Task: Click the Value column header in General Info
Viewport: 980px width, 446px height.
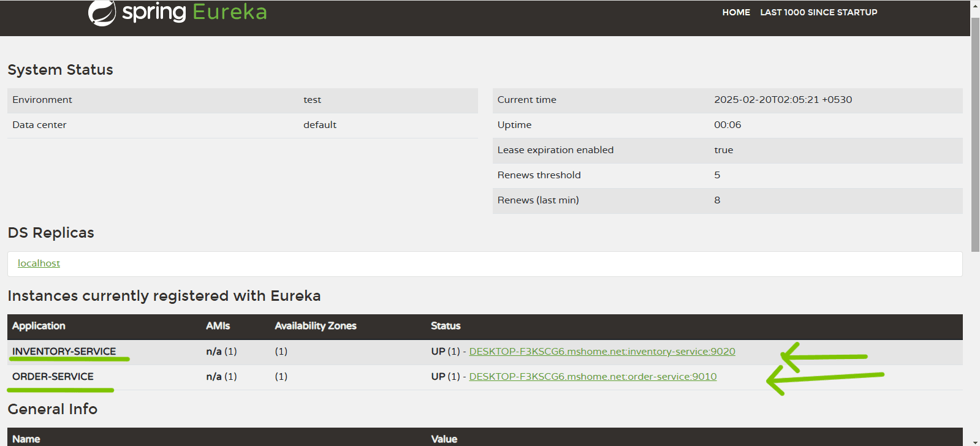Action: pyautogui.click(x=444, y=439)
